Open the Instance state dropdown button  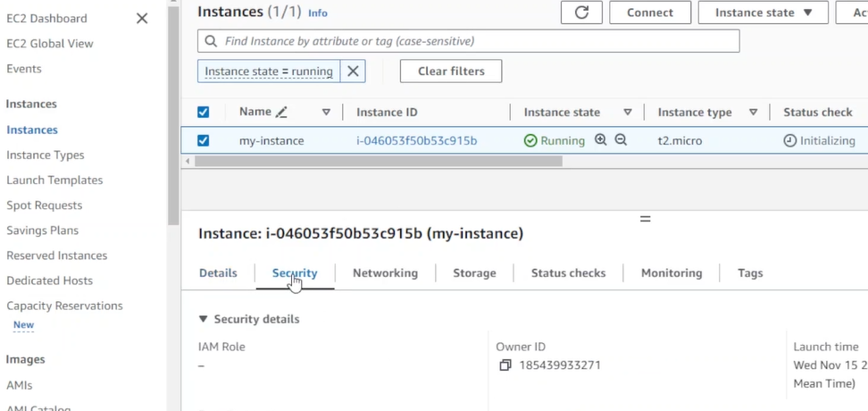coord(763,13)
